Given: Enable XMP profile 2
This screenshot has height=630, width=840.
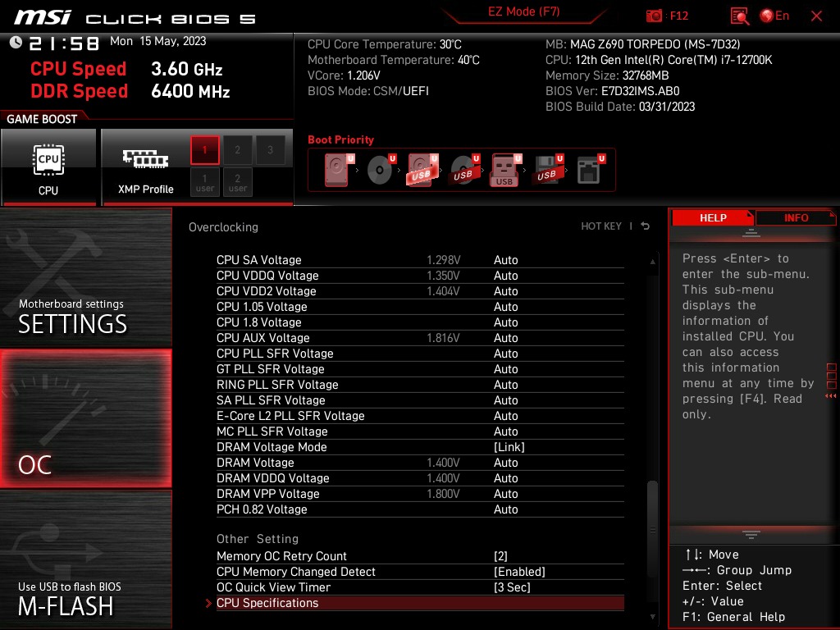Looking at the screenshot, I should [237, 150].
